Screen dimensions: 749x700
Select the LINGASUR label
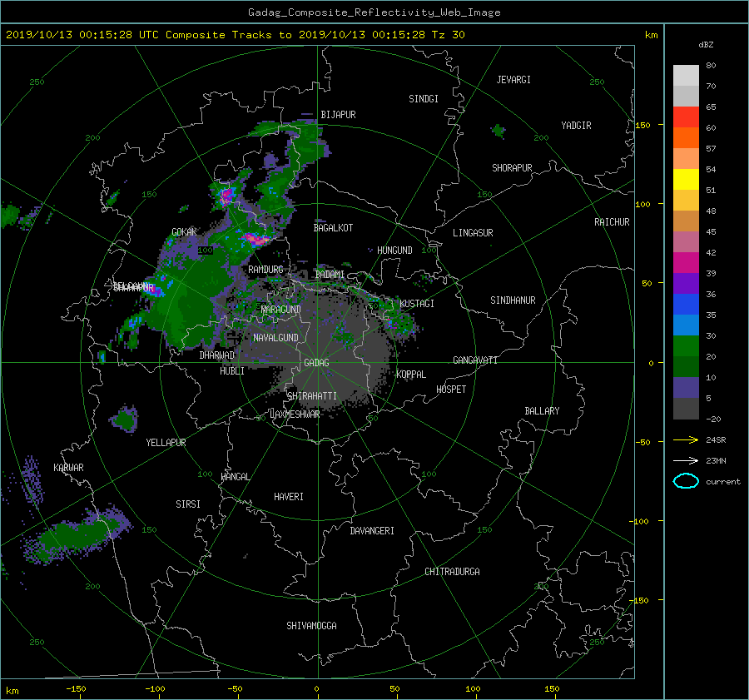pyautogui.click(x=473, y=233)
